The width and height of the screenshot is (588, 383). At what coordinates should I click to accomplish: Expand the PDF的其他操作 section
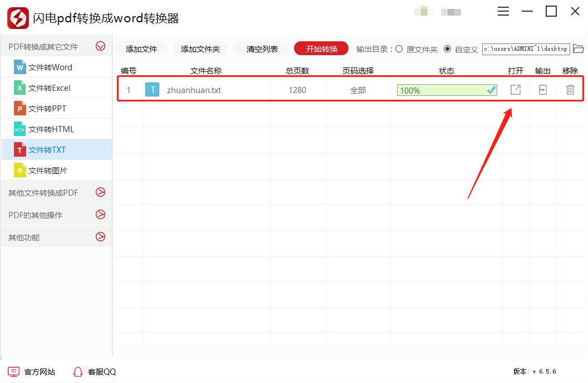[x=100, y=214]
